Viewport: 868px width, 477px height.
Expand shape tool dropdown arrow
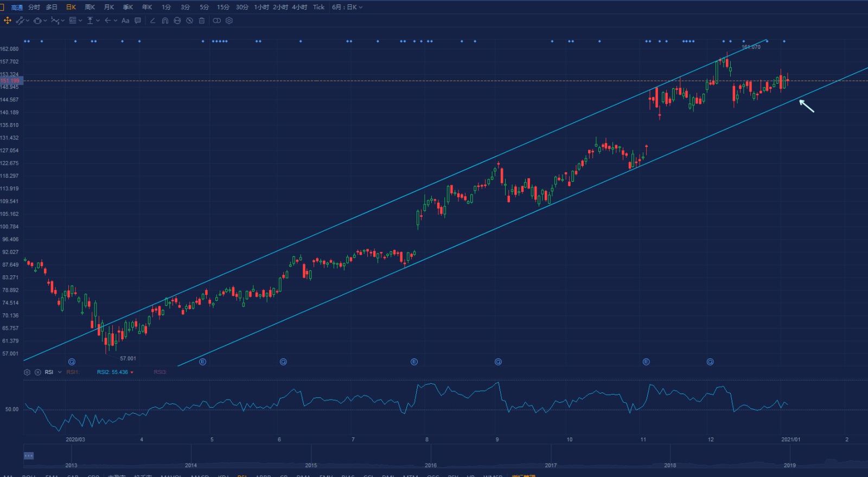[45, 21]
